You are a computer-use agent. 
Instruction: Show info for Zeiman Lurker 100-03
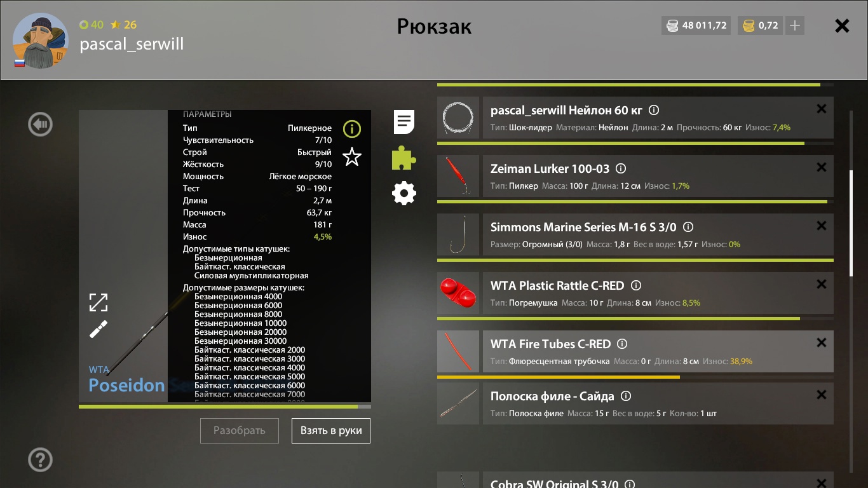pyautogui.click(x=621, y=169)
